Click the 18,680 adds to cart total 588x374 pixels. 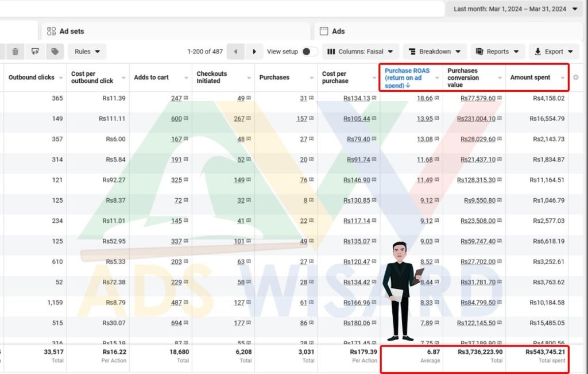click(179, 352)
